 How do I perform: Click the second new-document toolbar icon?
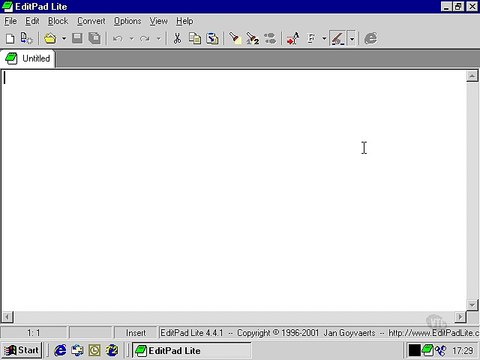pos(26,39)
